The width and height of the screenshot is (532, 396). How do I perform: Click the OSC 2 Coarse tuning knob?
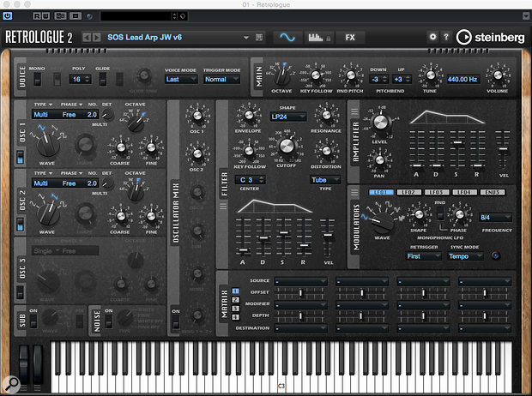point(121,216)
